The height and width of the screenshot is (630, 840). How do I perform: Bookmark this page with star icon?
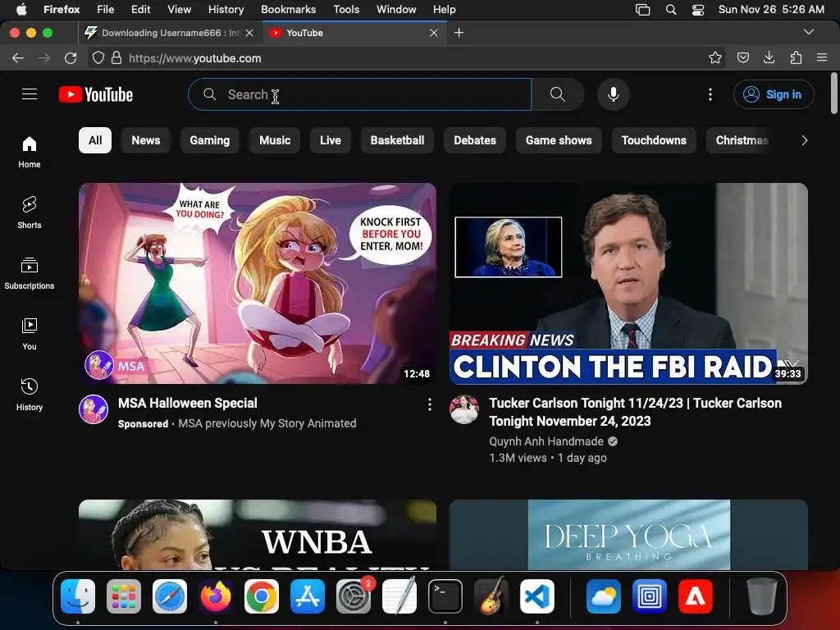pyautogui.click(x=715, y=58)
